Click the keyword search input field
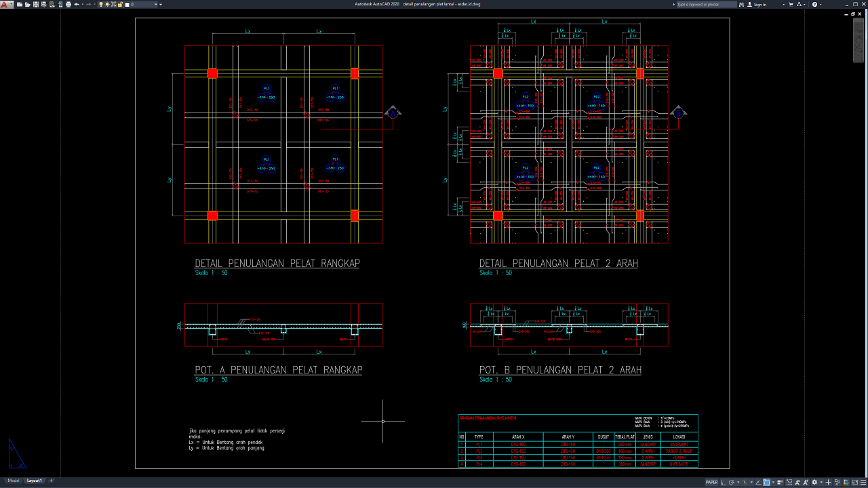868x488 pixels. (x=705, y=5)
